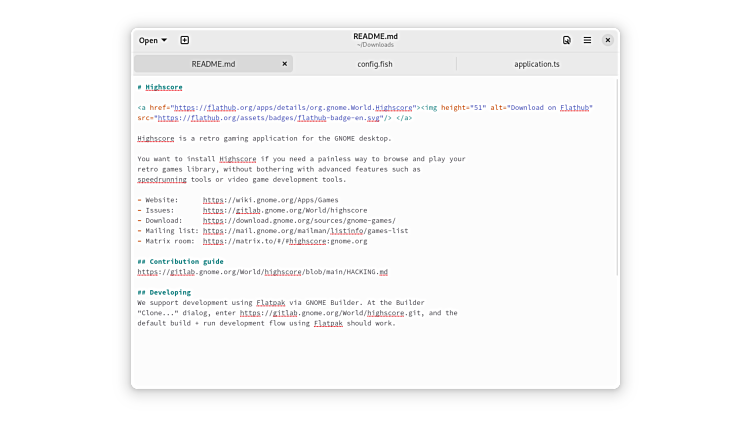Click the Mailing list URL
752x423 pixels.
point(305,231)
